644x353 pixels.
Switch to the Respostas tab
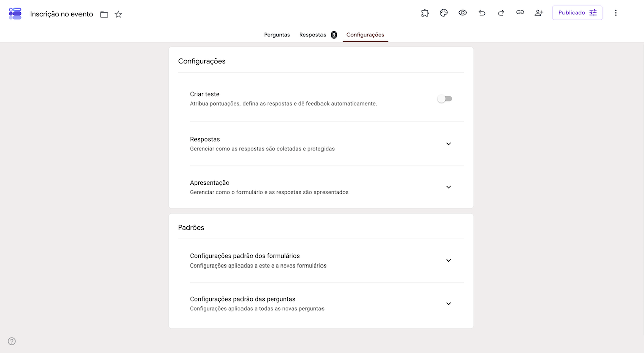(x=317, y=35)
